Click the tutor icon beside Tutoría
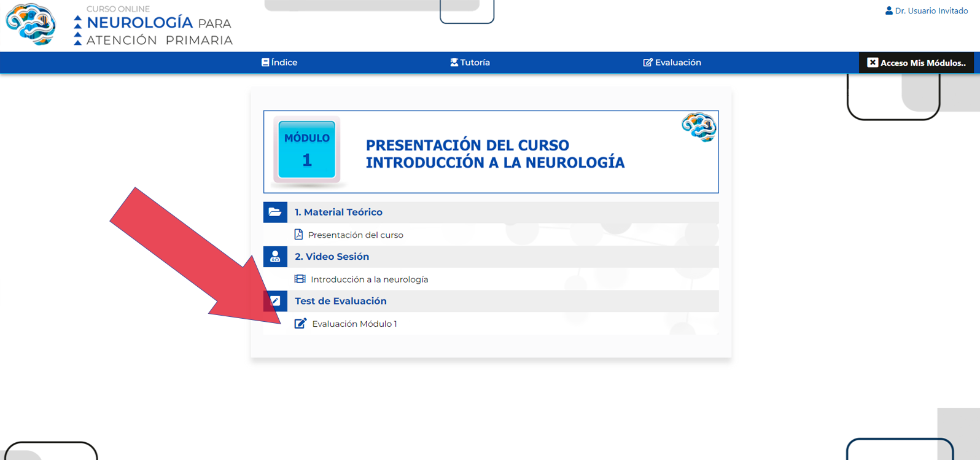This screenshot has width=980, height=460. [x=454, y=63]
